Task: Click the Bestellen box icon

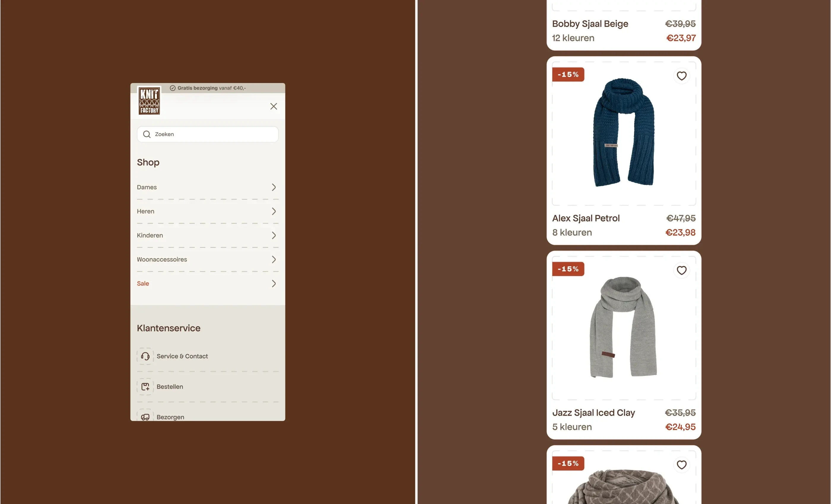Action: pyautogui.click(x=145, y=387)
